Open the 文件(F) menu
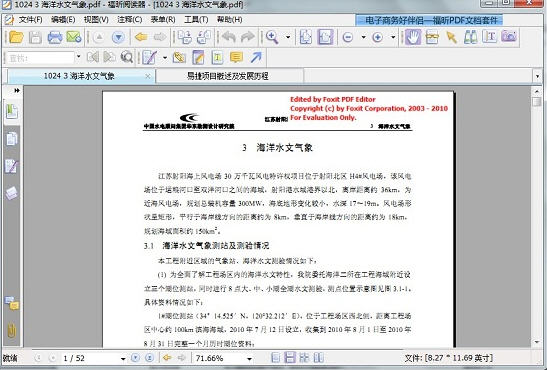 [x=30, y=20]
